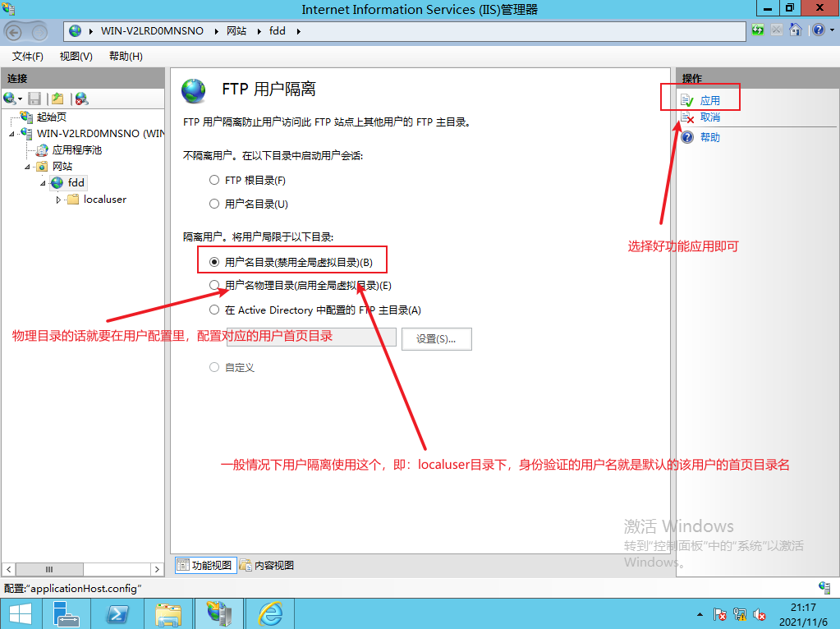
Task: Click the 网站 segment in the address breadcrumb
Action: coord(236,31)
